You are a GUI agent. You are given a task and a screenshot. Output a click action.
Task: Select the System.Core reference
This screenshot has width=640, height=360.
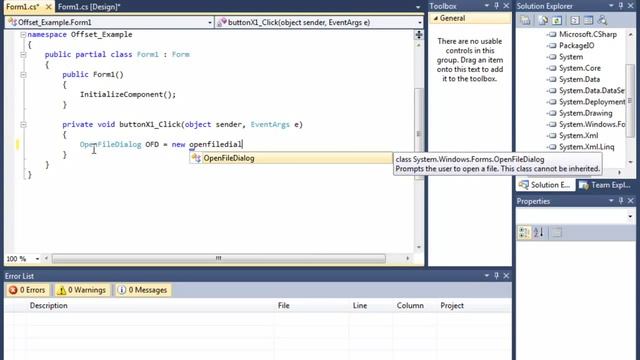(580, 68)
